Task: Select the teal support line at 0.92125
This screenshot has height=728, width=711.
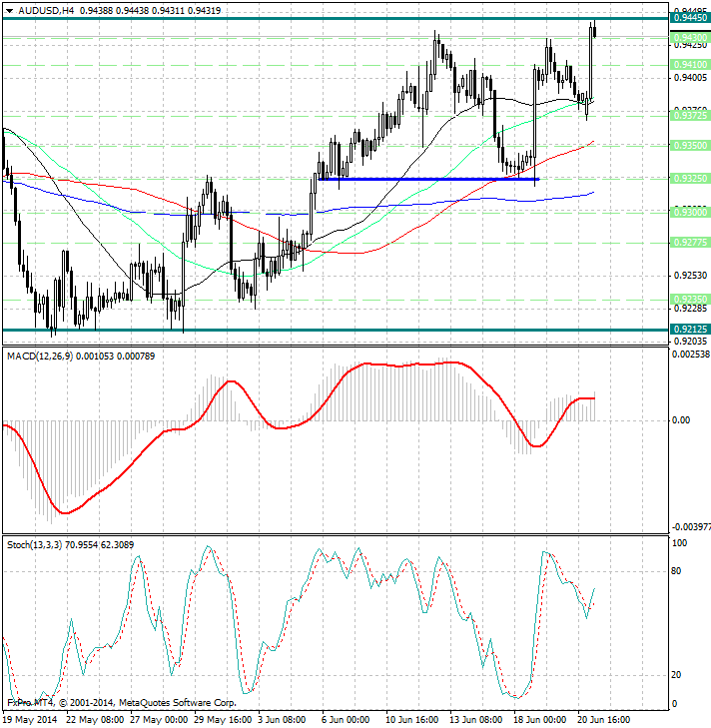Action: tap(336, 331)
